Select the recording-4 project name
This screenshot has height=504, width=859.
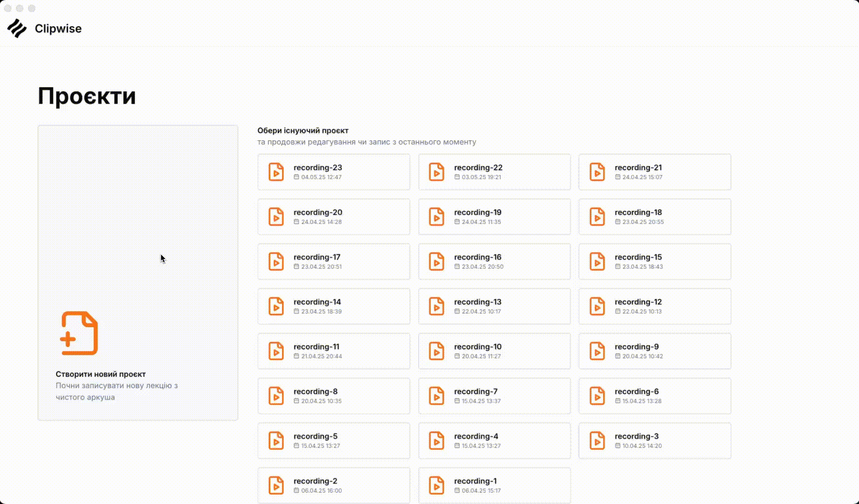pos(476,436)
